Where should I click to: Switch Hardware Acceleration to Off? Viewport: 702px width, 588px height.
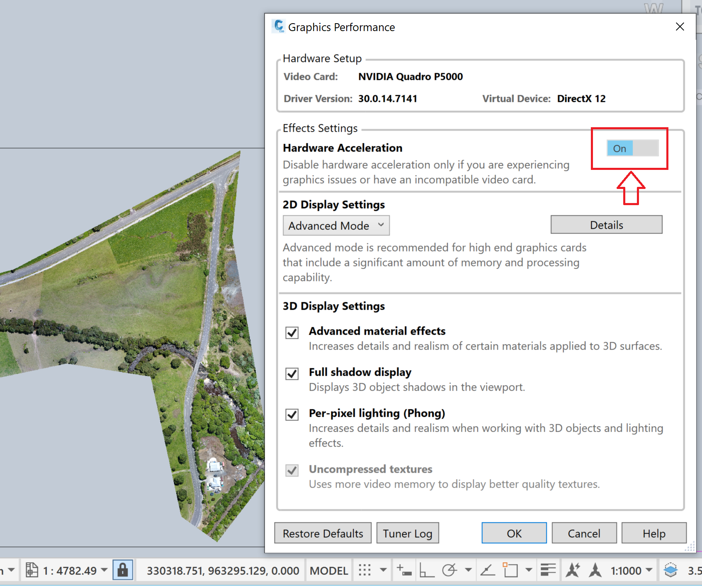[x=646, y=148]
